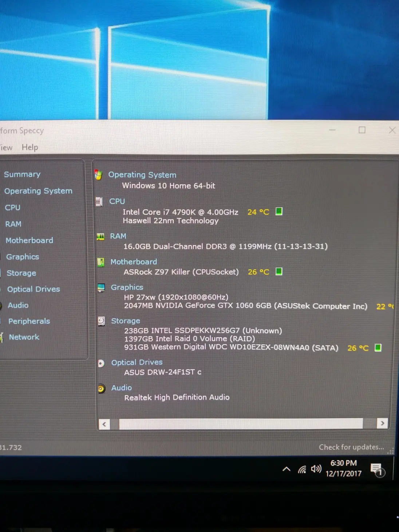
Task: Click Windows 10 Home 64-bit text
Action: coord(169,186)
